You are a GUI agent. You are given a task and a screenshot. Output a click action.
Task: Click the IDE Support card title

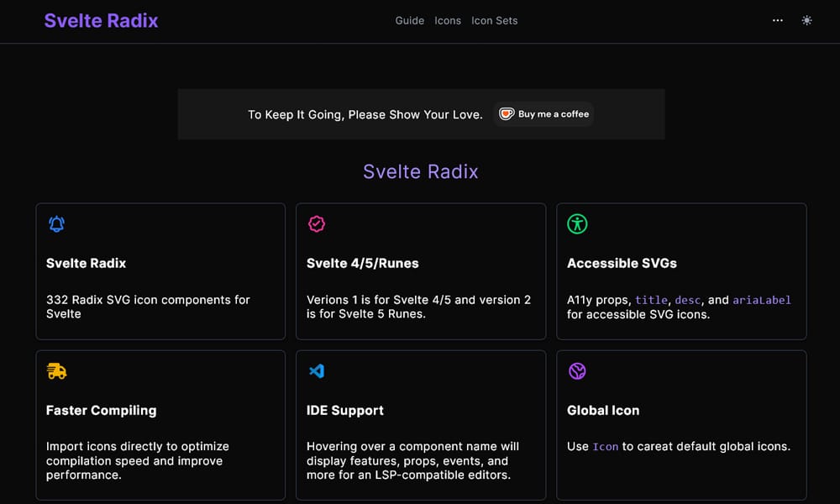345,410
